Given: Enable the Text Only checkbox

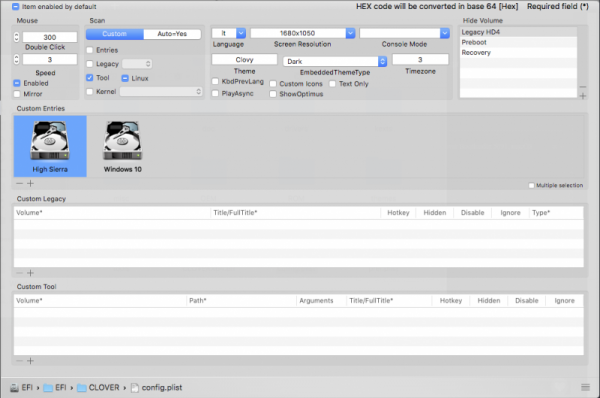Looking at the screenshot, I should (x=333, y=84).
